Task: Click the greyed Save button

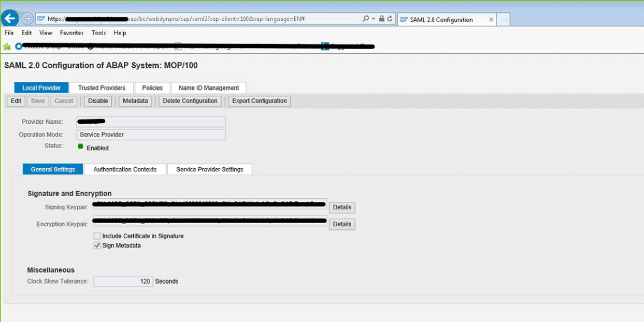Action: click(x=38, y=101)
